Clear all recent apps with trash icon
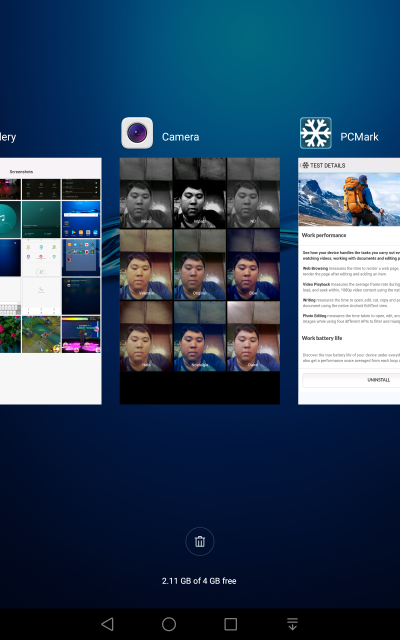 click(x=200, y=542)
